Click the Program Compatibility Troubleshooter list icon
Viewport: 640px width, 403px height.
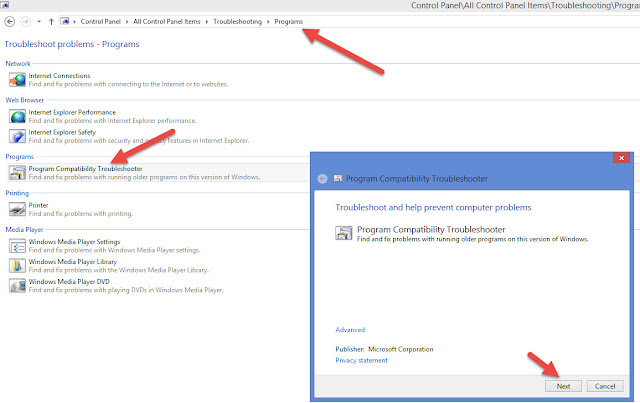[17, 173]
